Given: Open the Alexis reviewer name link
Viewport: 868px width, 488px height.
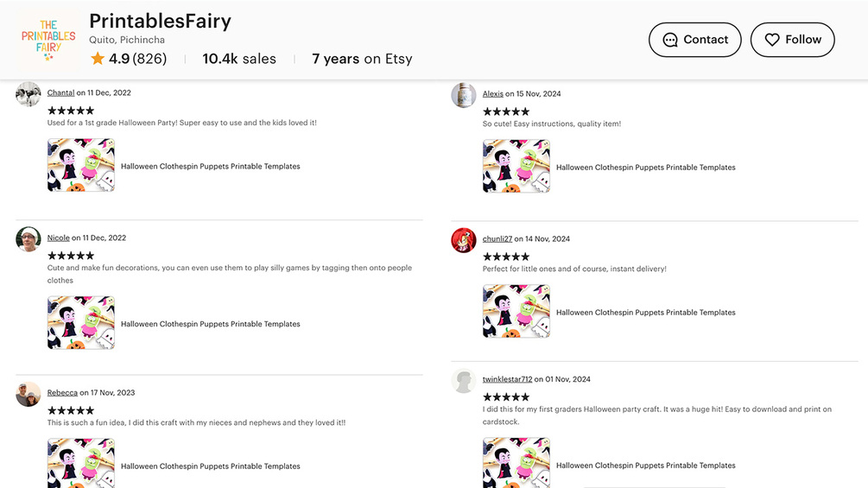Looking at the screenshot, I should click(493, 93).
